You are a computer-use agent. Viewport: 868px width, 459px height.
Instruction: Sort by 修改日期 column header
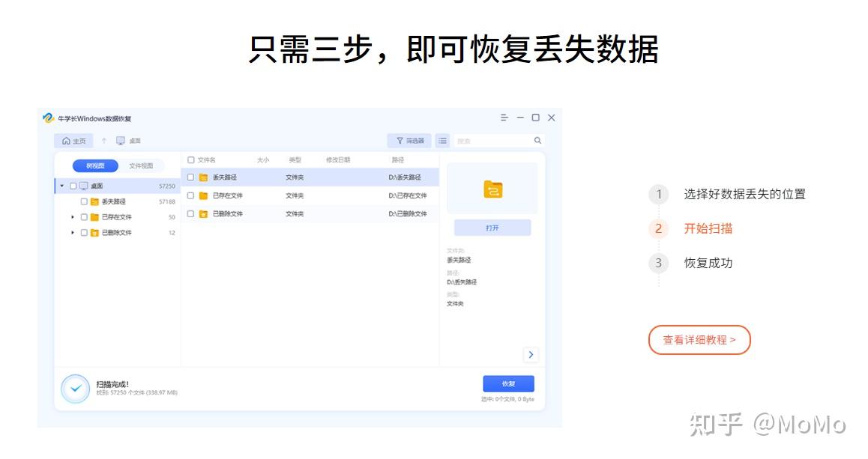coord(337,159)
